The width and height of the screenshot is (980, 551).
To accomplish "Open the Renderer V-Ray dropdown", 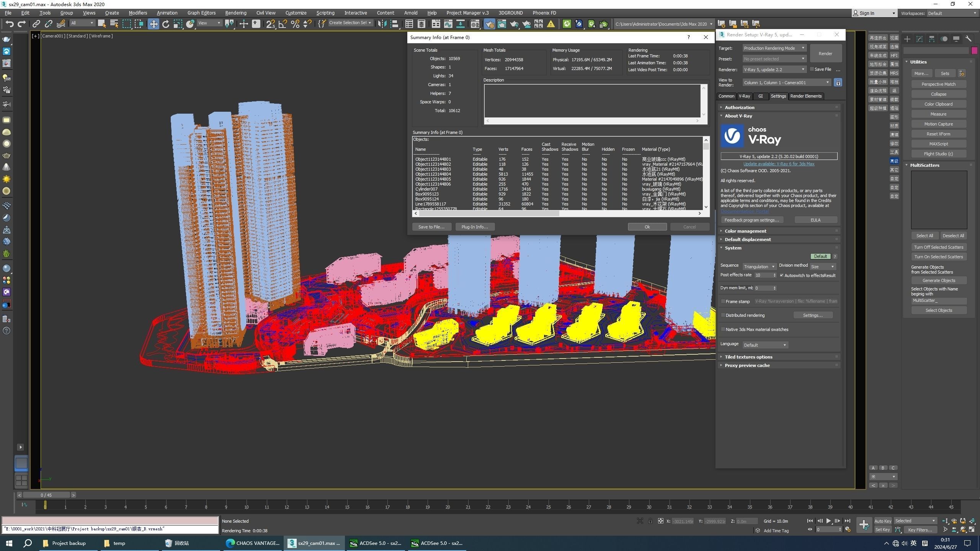I will tap(774, 70).
